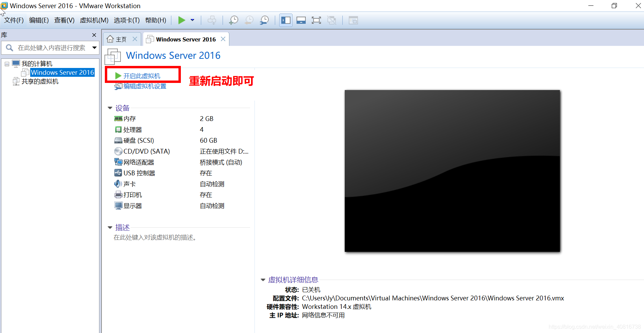
Task: Click the 60 GB disk value
Action: click(208, 141)
